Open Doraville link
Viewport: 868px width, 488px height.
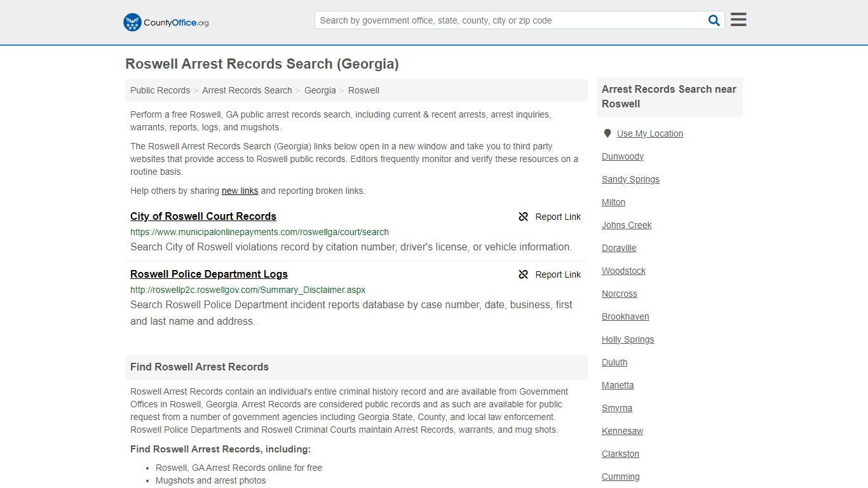coord(619,248)
